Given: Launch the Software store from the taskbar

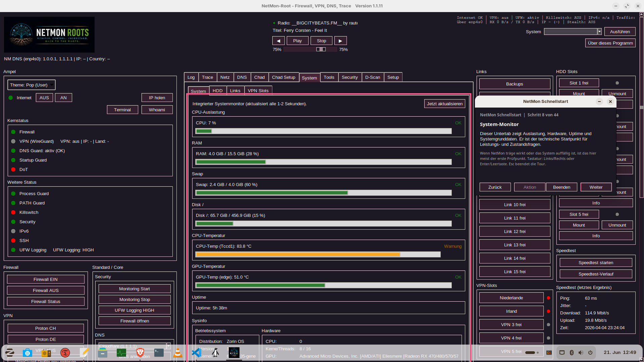Looking at the screenshot, I should [28, 352].
